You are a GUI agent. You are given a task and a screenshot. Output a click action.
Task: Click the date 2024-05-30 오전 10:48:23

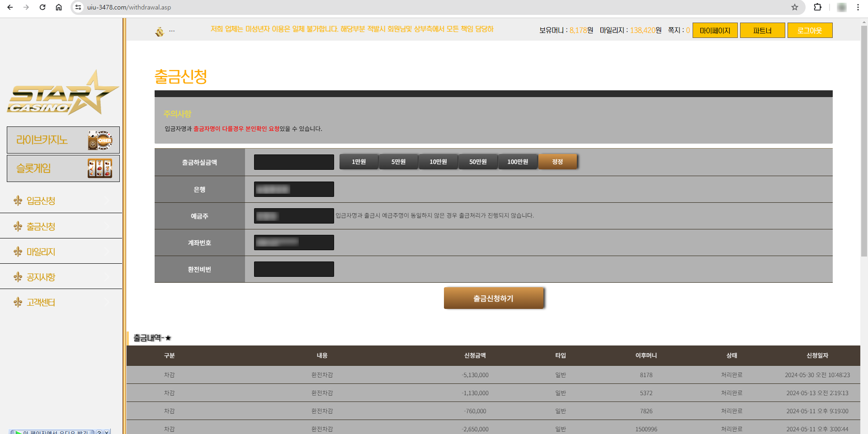pyautogui.click(x=817, y=375)
